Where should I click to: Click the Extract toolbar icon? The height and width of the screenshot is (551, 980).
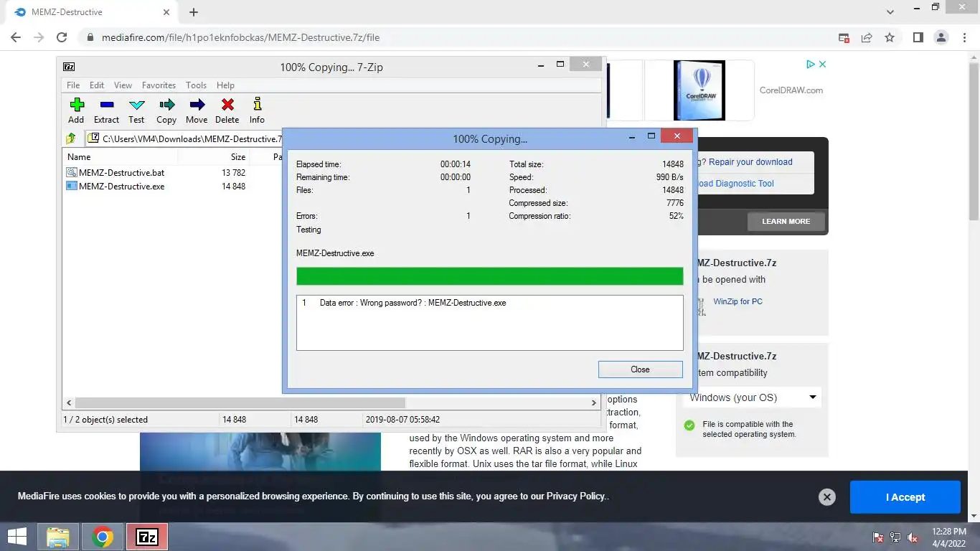click(106, 110)
